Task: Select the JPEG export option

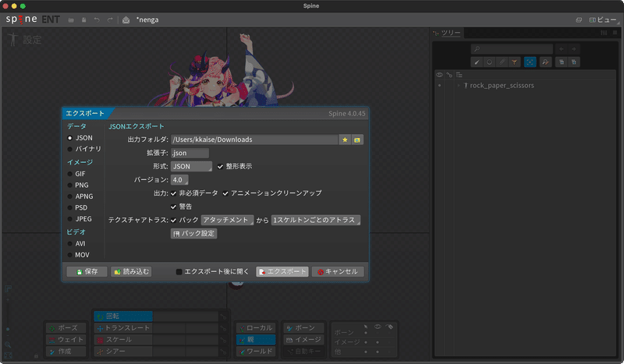Action: (x=69, y=219)
